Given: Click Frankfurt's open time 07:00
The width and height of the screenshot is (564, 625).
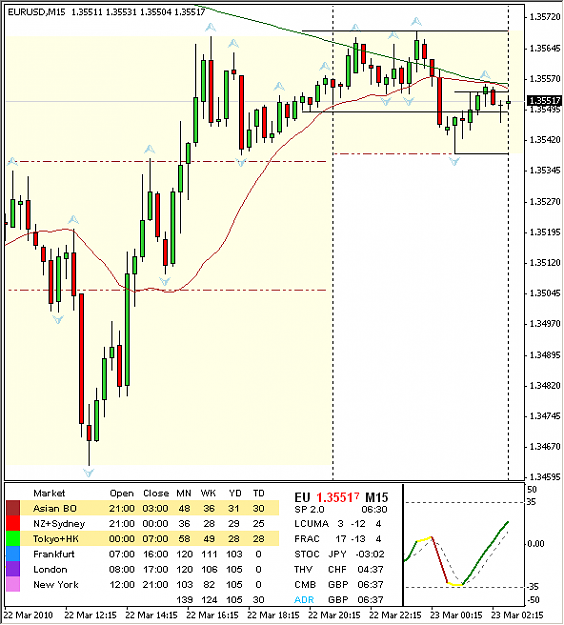Looking at the screenshot, I should (x=122, y=554).
